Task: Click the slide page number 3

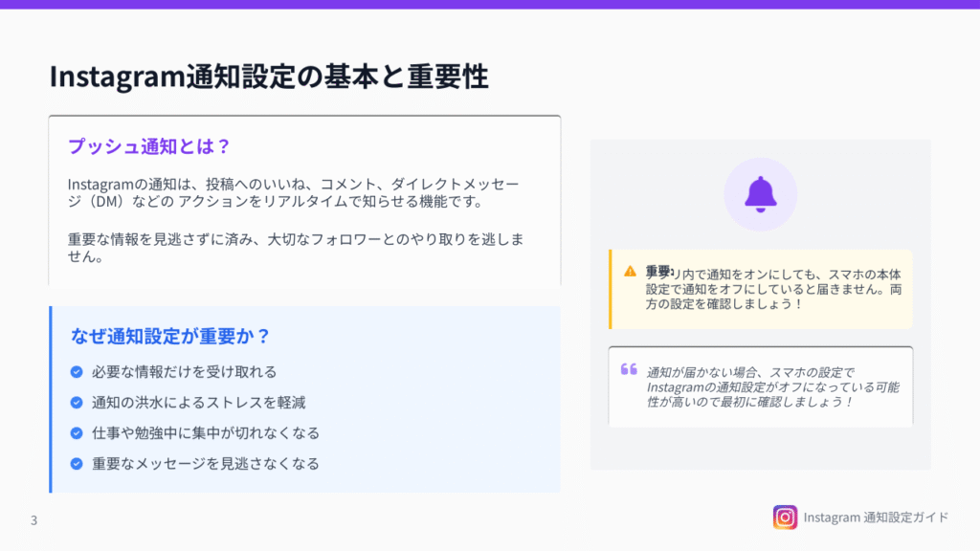Action: (x=33, y=521)
